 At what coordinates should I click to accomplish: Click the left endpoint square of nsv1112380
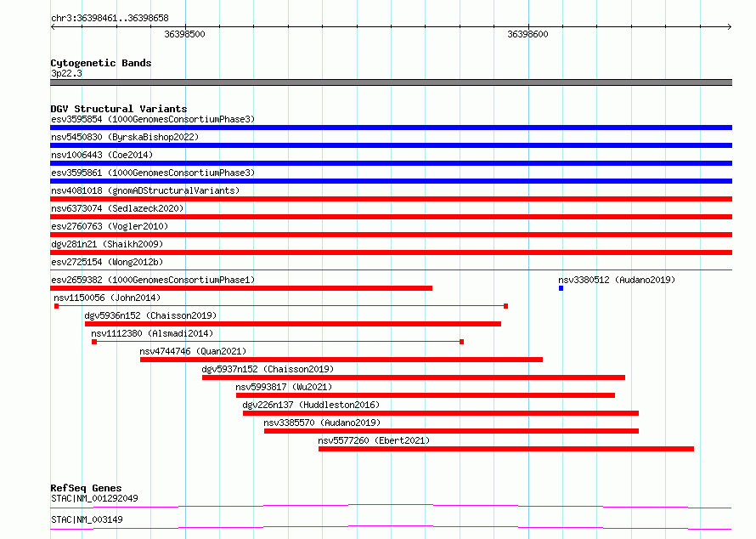pos(94,342)
